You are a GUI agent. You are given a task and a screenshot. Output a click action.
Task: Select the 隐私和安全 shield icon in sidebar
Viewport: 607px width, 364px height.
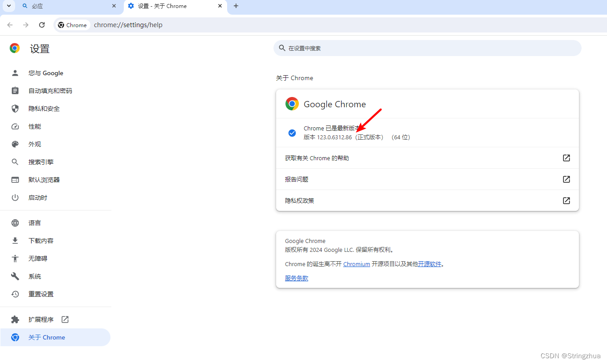(15, 108)
